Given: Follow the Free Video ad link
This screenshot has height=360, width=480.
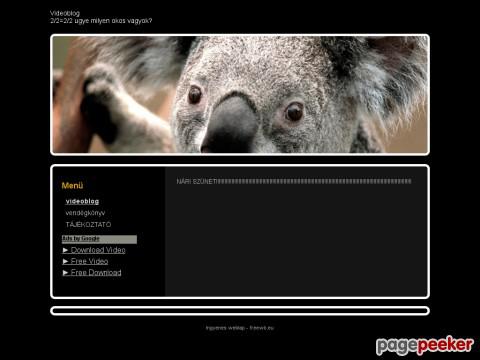Looking at the screenshot, I should [x=85, y=261].
